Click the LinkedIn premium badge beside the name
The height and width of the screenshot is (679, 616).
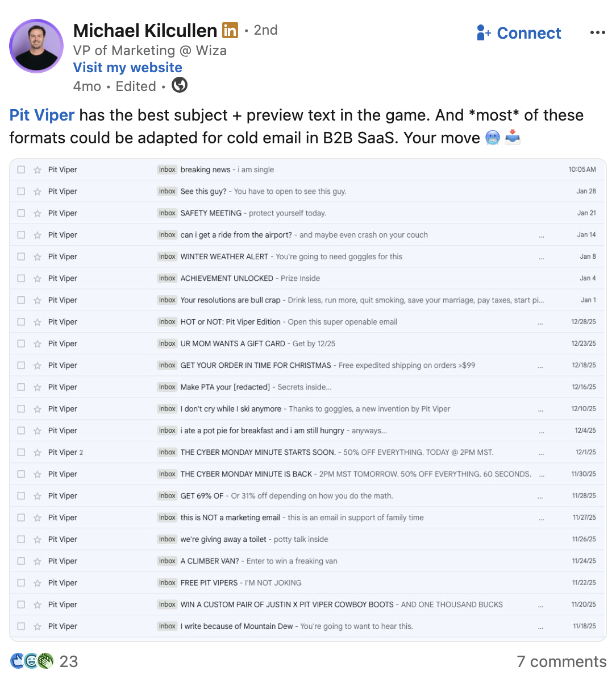[230, 30]
